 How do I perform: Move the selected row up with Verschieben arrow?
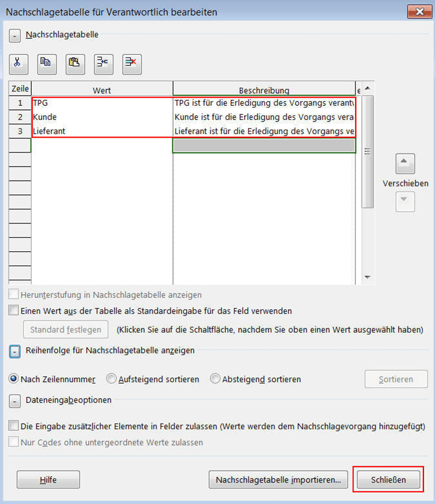tap(405, 164)
